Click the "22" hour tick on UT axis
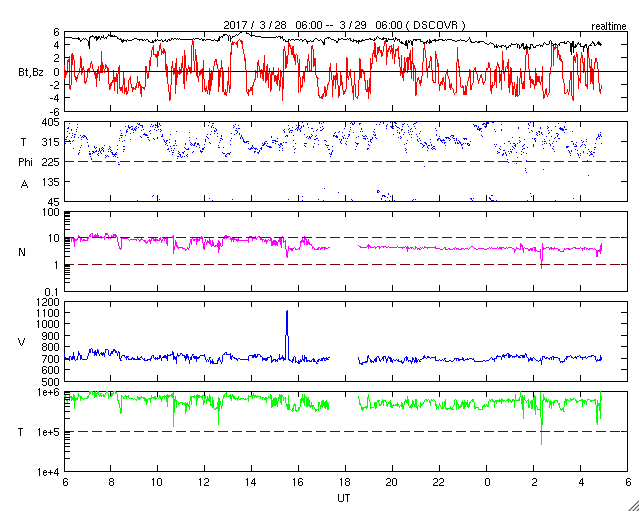Image resolution: width=640 pixels, height=512 pixels. (x=439, y=482)
